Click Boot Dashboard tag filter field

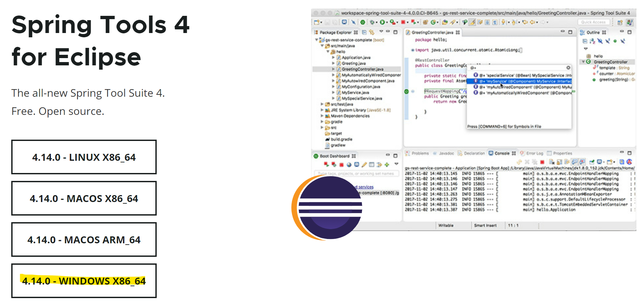(356, 173)
